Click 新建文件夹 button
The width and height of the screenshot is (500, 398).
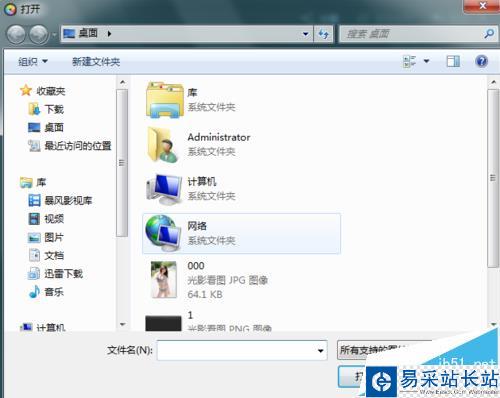96,61
